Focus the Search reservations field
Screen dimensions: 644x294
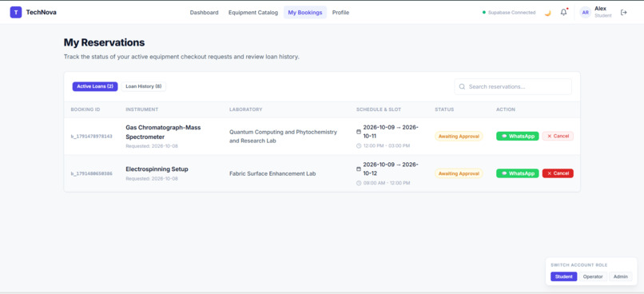pos(513,86)
